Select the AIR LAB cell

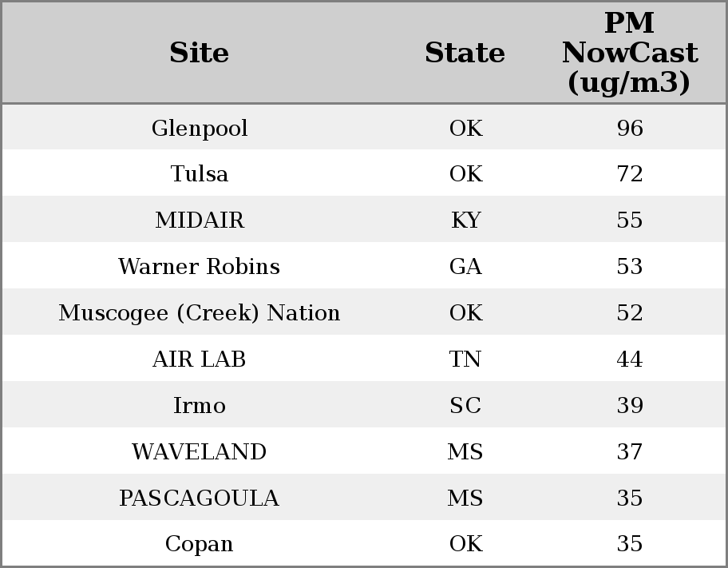[x=200, y=359]
